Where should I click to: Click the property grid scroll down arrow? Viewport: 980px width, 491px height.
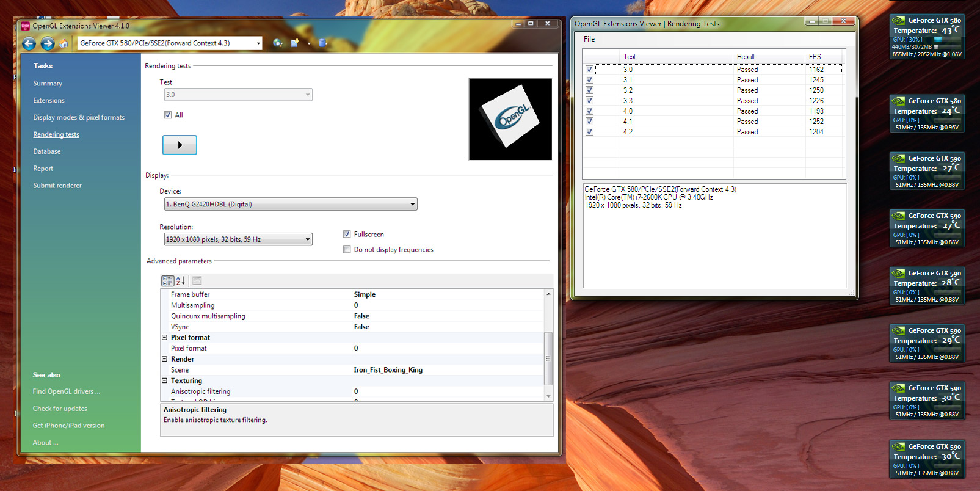pos(548,396)
